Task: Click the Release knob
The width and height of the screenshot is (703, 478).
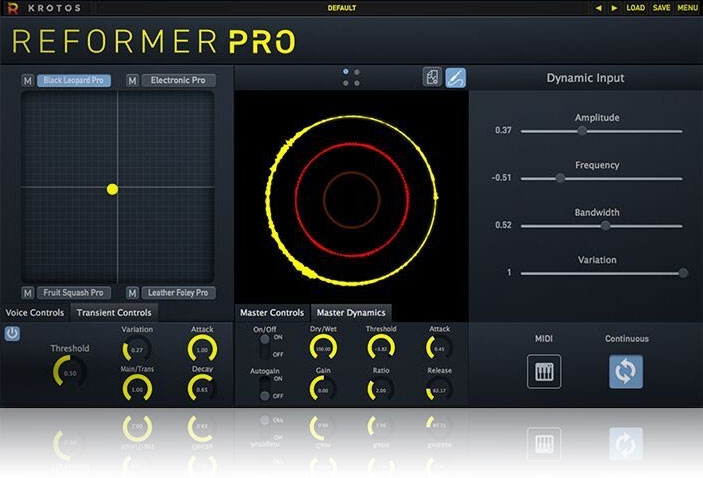Action: pyautogui.click(x=439, y=390)
